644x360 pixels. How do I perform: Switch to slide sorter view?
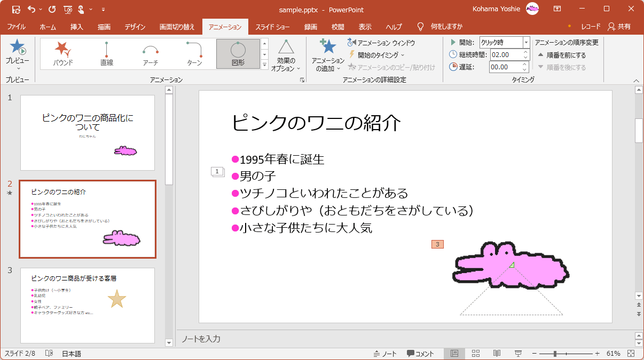coord(476,354)
